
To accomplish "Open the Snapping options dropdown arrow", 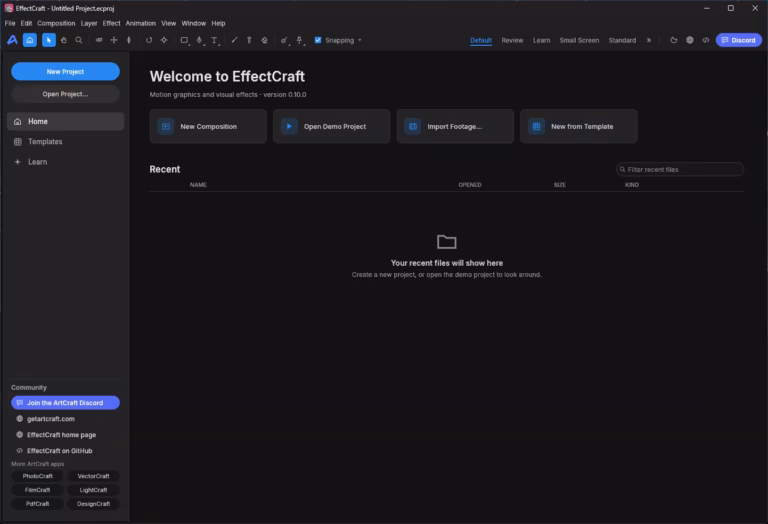I will [x=360, y=40].
